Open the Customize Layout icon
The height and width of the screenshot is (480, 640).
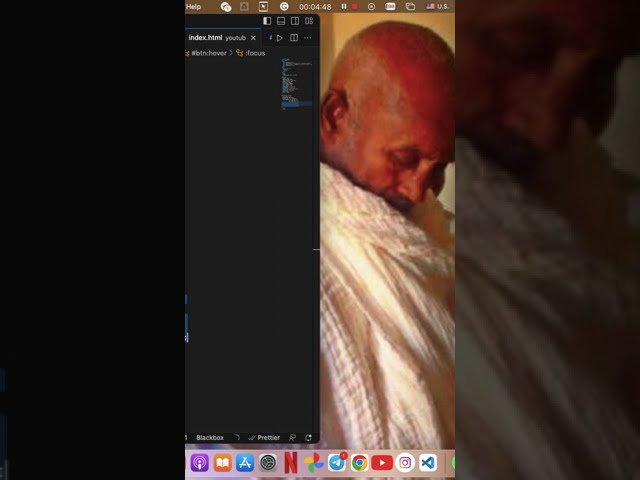(309, 21)
